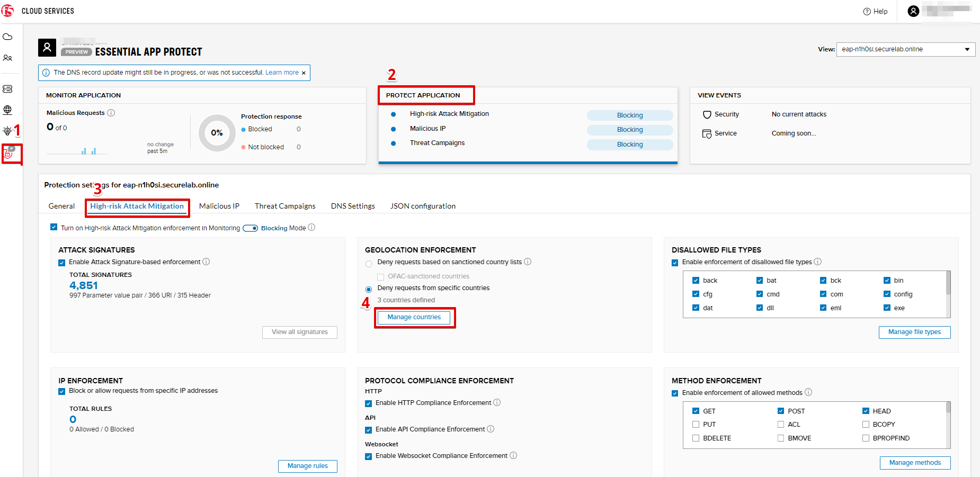
Task: Uncheck the 'bat' file type checkbox
Action: 760,280
